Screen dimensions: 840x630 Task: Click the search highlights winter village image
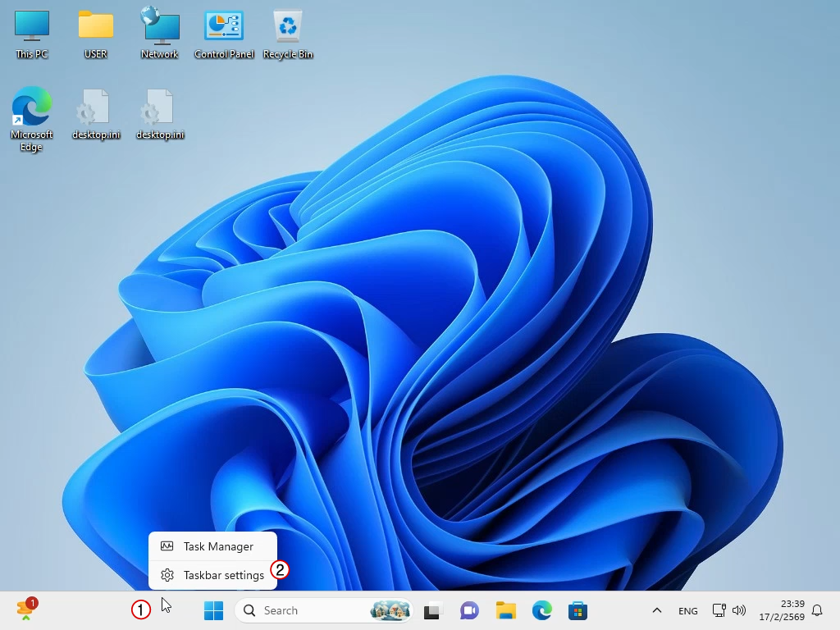tap(390, 610)
